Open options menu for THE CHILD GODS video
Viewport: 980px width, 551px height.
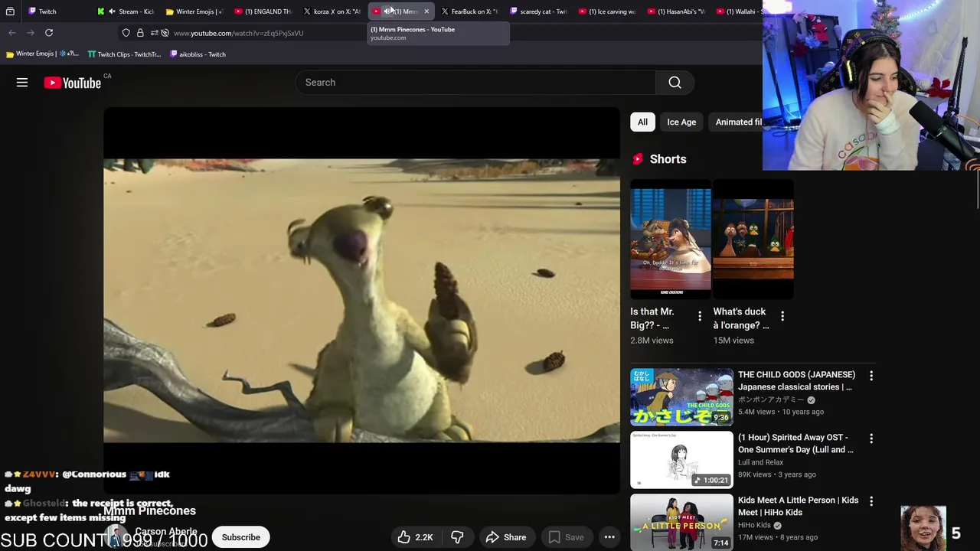tap(871, 376)
